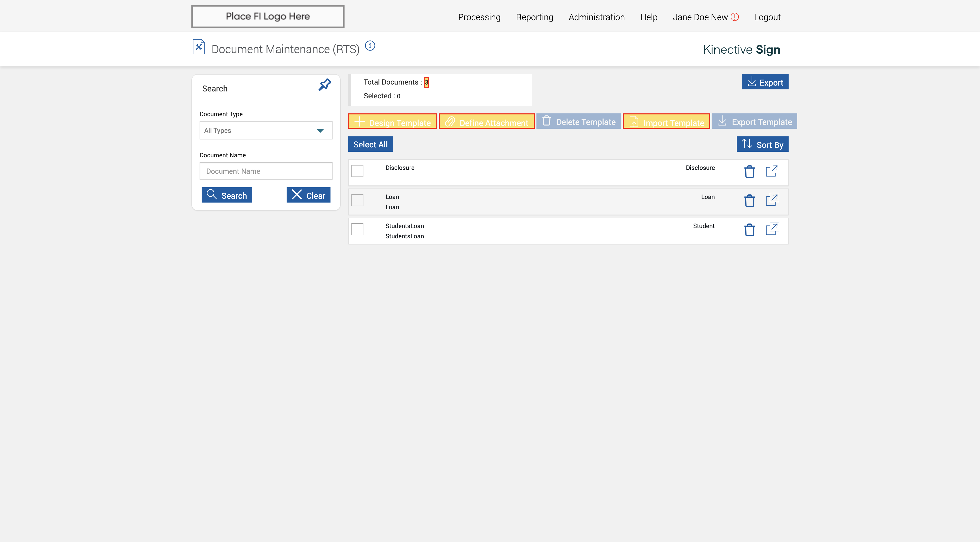The width and height of the screenshot is (980, 542).
Task: Open the Loan document via open-in-window icon
Action: click(772, 199)
